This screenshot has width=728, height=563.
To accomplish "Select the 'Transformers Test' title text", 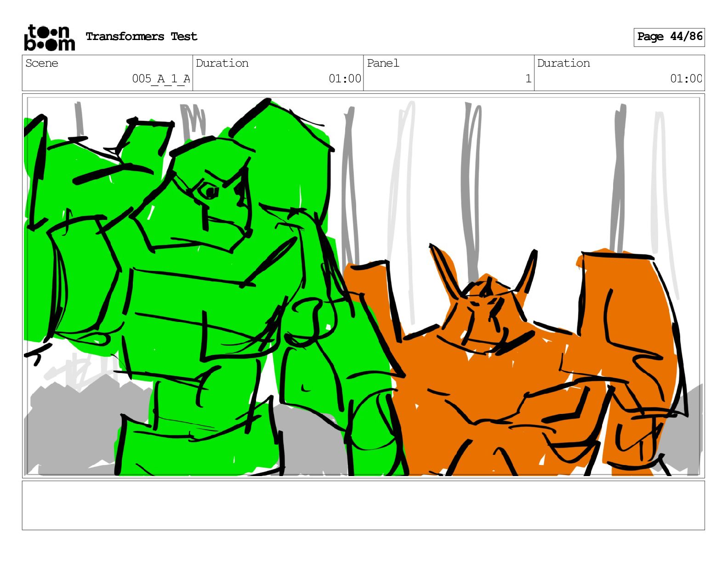I will click(x=142, y=37).
